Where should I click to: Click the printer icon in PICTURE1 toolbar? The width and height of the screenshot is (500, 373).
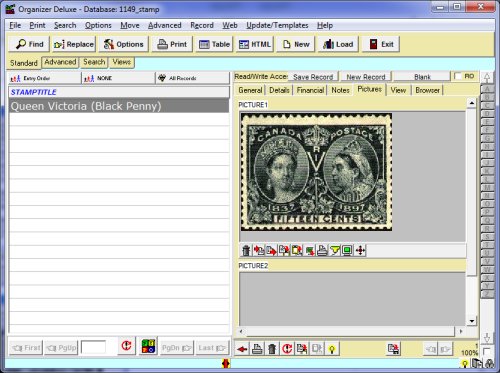[322, 250]
